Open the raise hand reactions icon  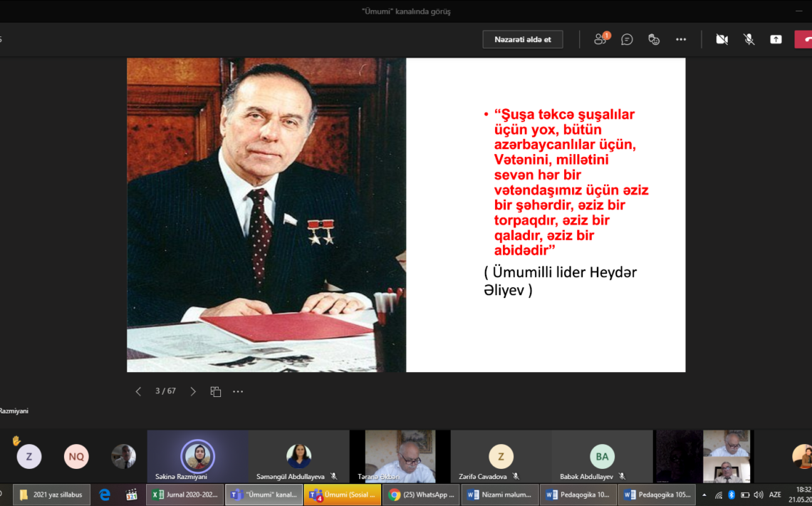654,39
